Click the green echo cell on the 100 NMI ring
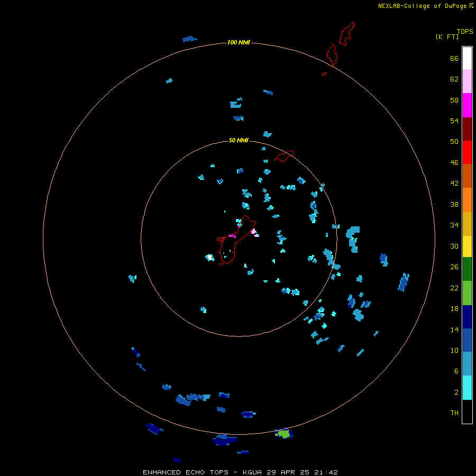 coord(284,434)
